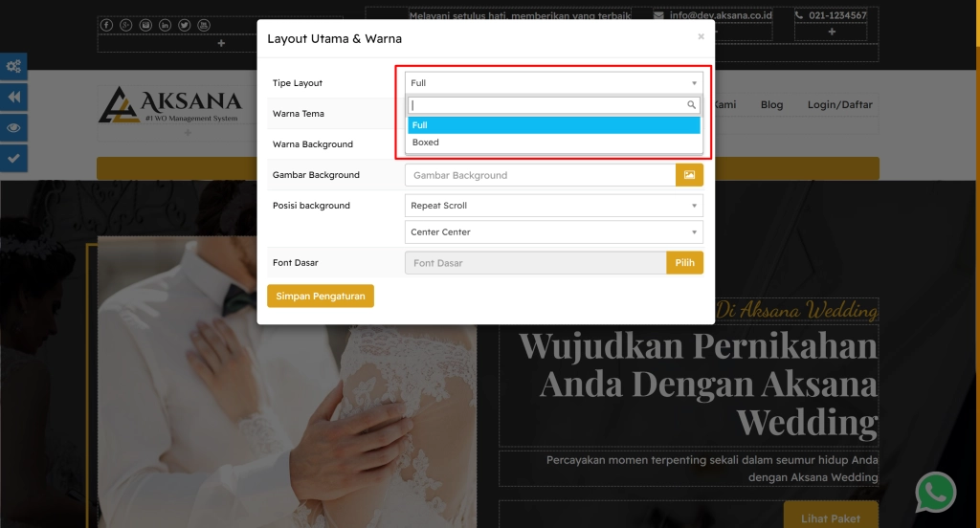Screen dimensions: 980x528
Task: Click the plus below social icons
Action: coord(221,43)
